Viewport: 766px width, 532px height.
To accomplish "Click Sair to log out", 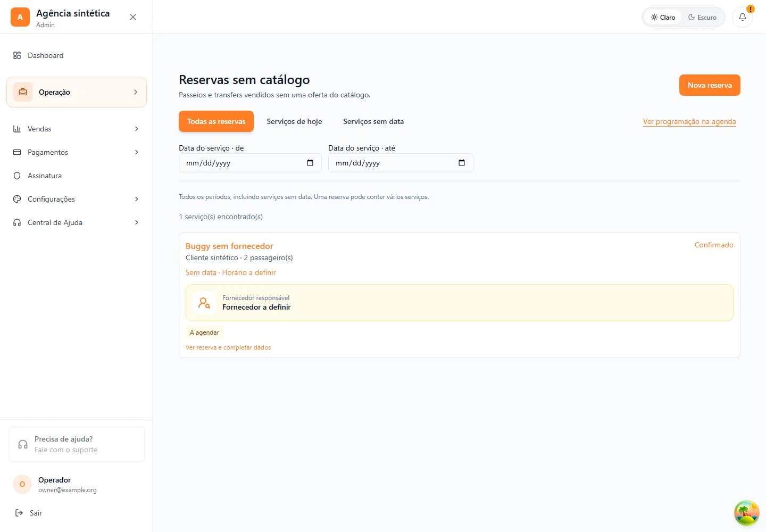I will [x=36, y=513].
